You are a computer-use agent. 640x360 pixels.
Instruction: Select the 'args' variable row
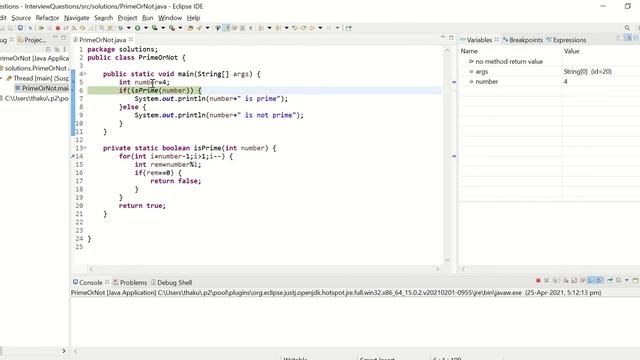pos(549,71)
